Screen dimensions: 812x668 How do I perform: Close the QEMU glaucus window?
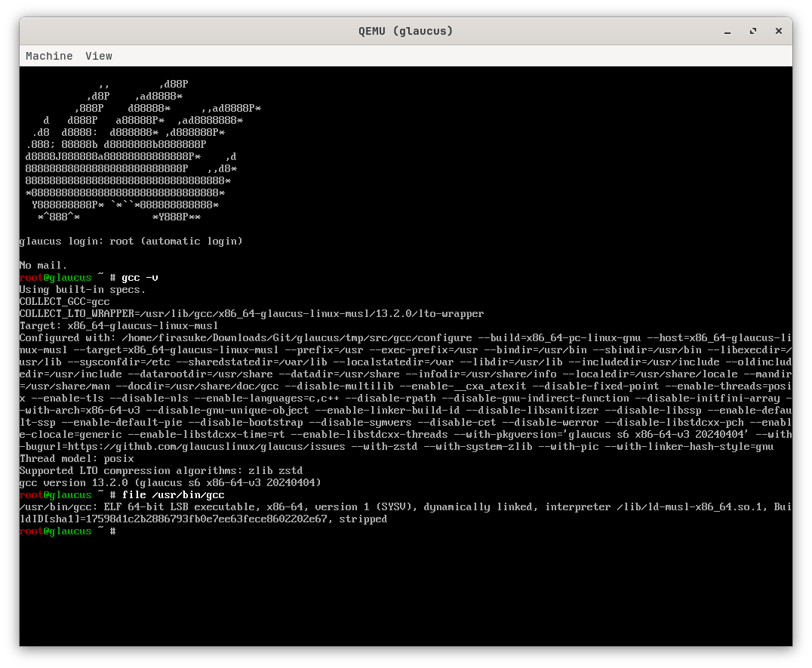coord(778,32)
